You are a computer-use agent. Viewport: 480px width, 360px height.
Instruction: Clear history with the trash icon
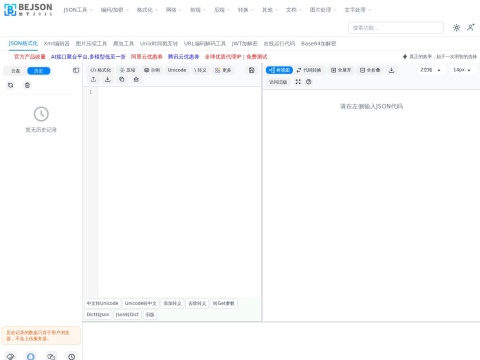[x=27, y=85]
